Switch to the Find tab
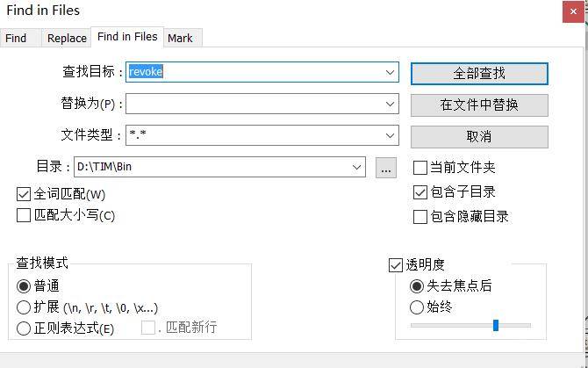588x368 pixels. 16,38
